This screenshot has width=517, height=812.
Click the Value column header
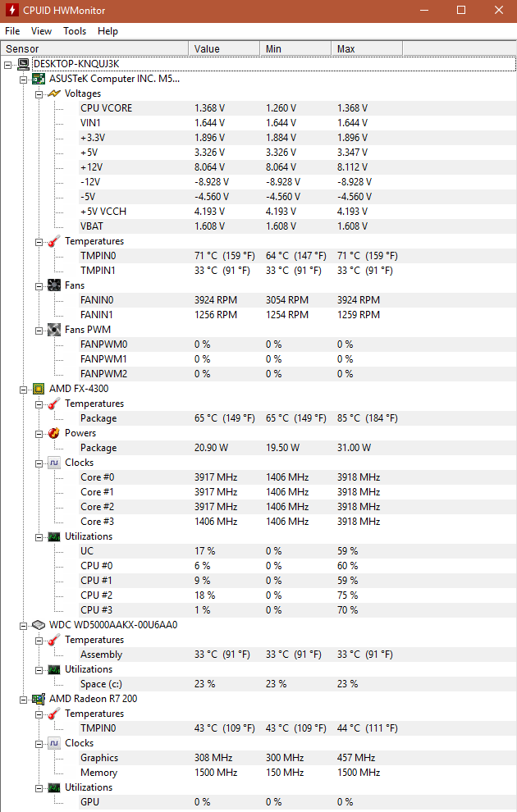click(224, 48)
